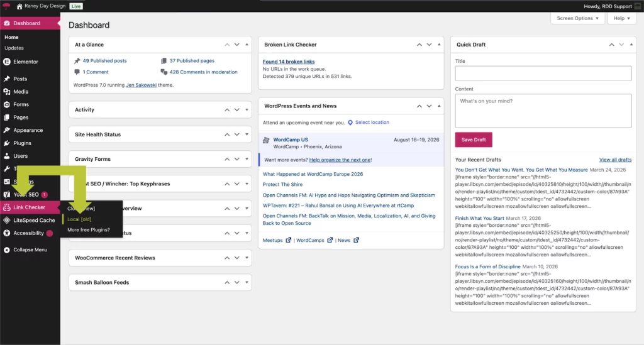Screen dimensions: 644x345
Task: Click the LiteSpeed Cache diamond icon
Action: pos(6,221)
